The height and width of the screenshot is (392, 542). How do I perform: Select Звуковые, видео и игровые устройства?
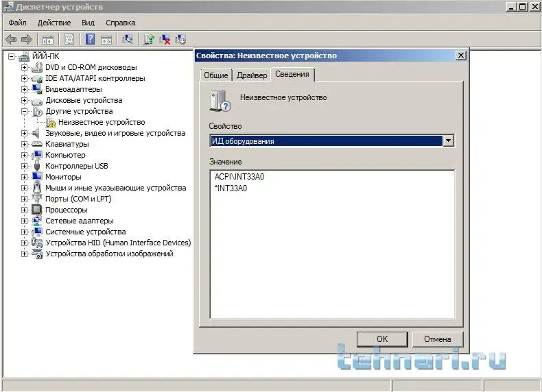(x=115, y=133)
